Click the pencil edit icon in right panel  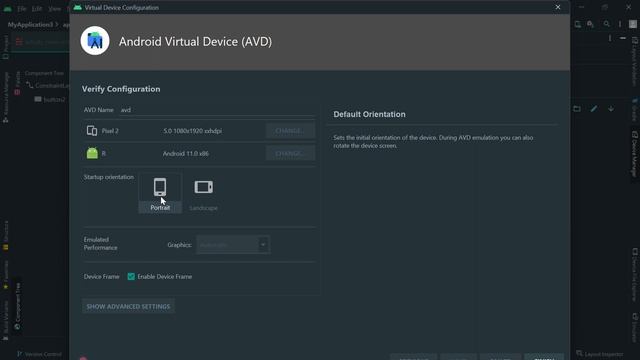pyautogui.click(x=594, y=109)
